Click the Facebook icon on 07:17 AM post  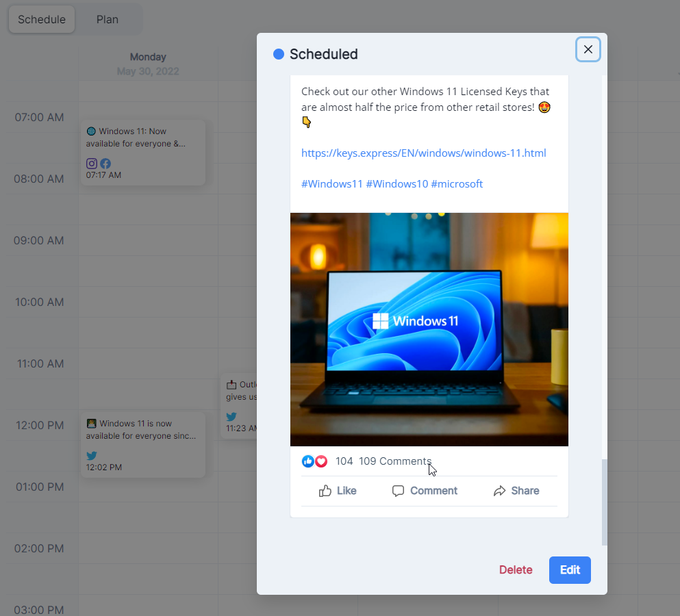105,164
